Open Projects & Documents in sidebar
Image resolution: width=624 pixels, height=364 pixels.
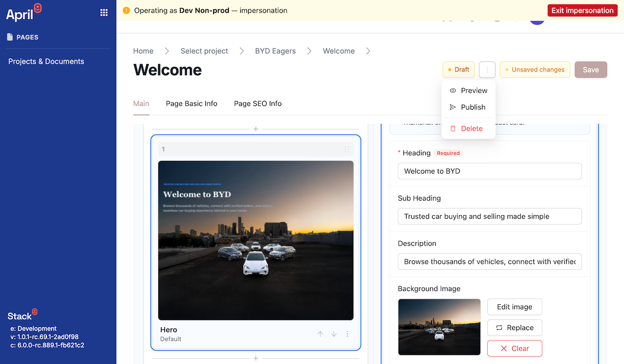tap(46, 61)
